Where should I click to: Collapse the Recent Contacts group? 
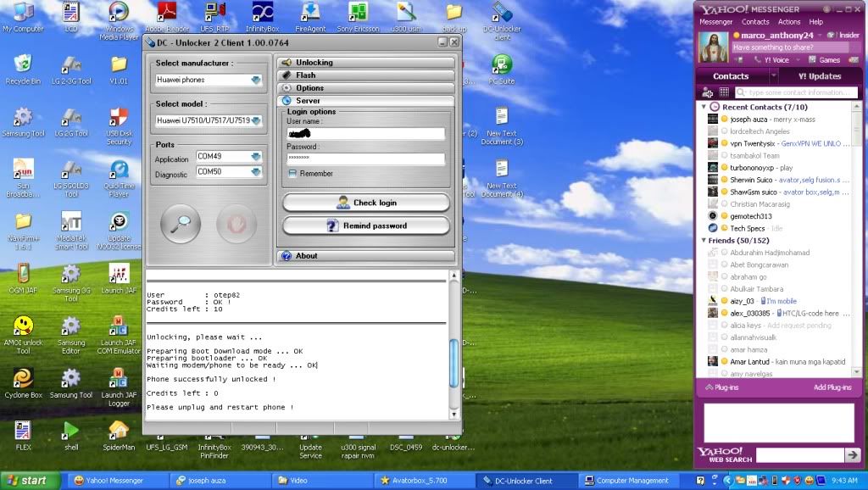(x=703, y=107)
